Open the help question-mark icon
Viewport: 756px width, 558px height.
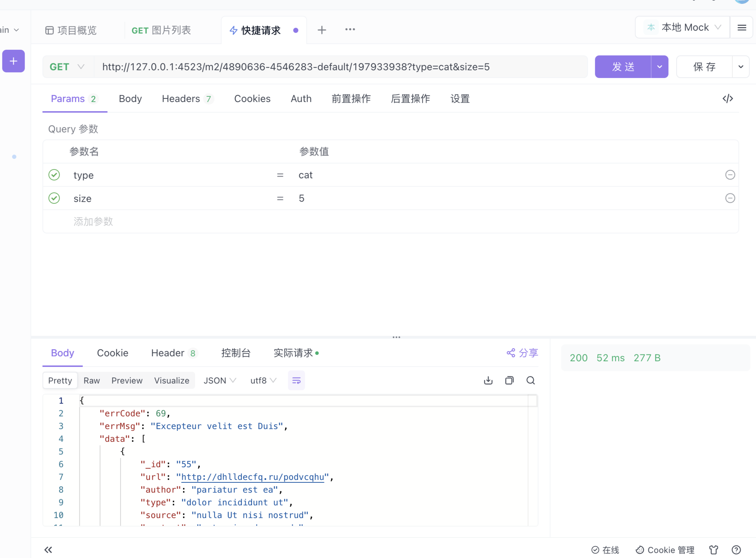[x=736, y=550]
